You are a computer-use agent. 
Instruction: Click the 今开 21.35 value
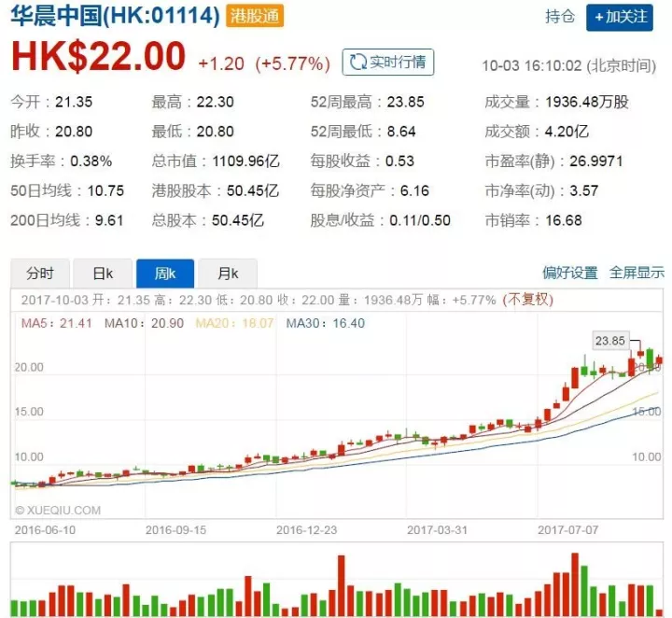74,102
